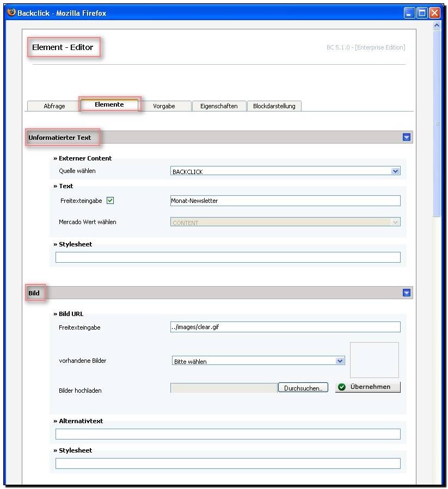Viewport: 448px width, 489px height.
Task: Click the Monat-Newsletter text field
Action: click(285, 201)
